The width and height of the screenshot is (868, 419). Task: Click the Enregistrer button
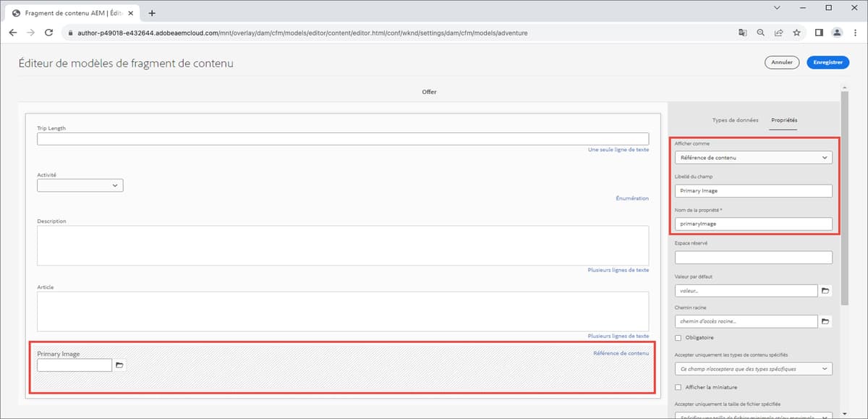pyautogui.click(x=827, y=62)
